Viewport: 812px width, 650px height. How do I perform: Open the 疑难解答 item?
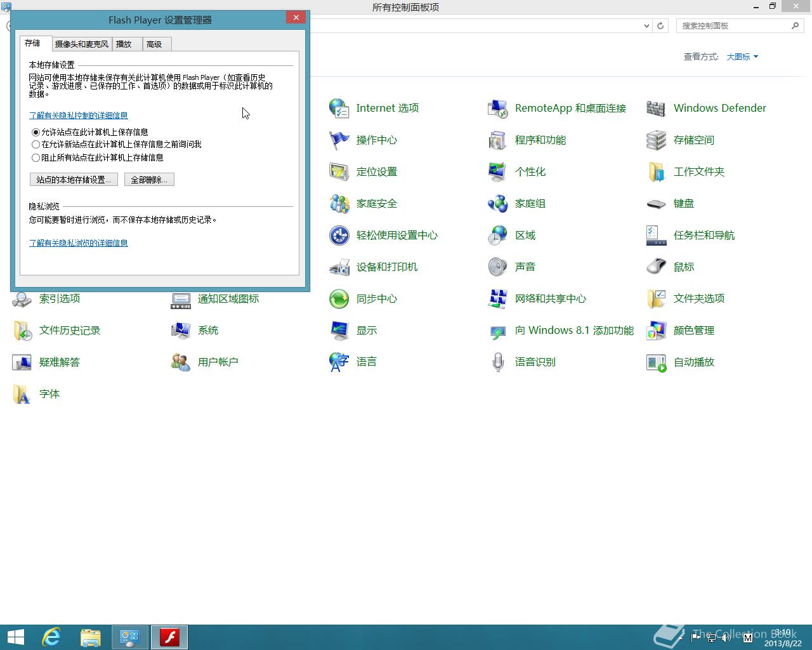47,362
